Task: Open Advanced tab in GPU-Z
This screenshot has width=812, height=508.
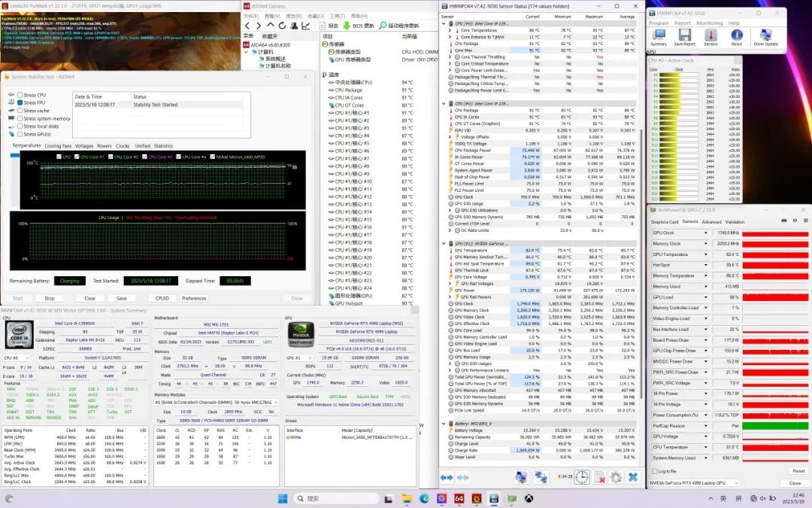Action: [x=711, y=222]
